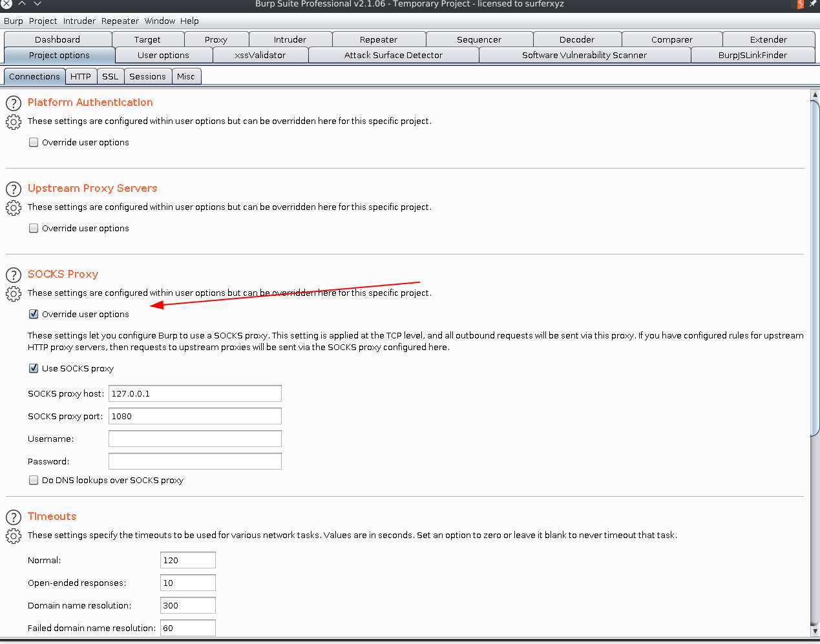Click the Open-ended responses timeout field
820x644 pixels.
[x=188, y=583]
